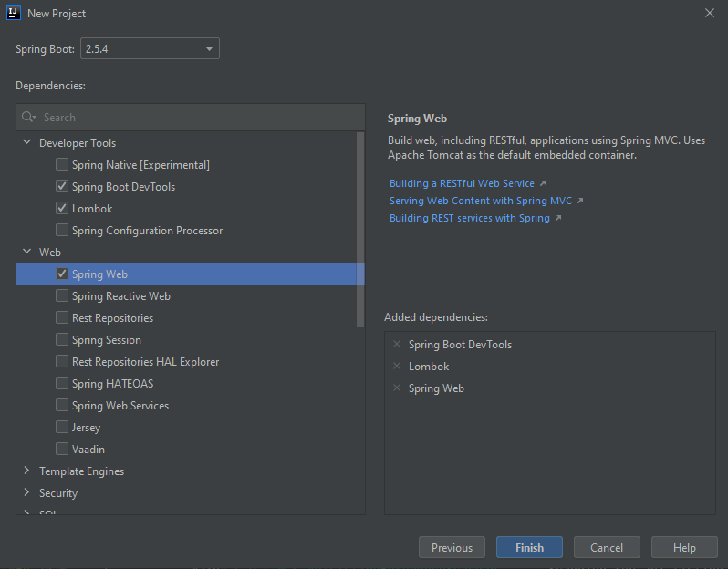Tick the Spring Configuration Processor checkbox

[62, 230]
